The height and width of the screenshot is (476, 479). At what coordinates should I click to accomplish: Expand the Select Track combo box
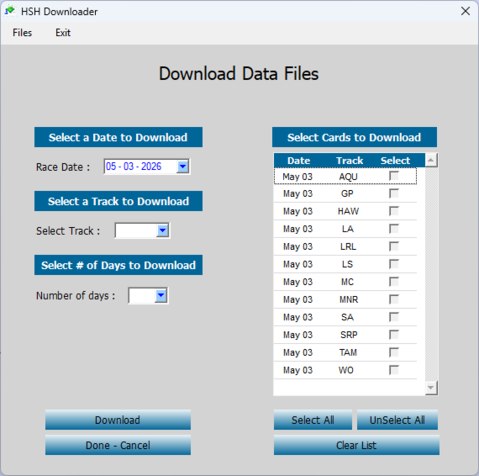162,230
